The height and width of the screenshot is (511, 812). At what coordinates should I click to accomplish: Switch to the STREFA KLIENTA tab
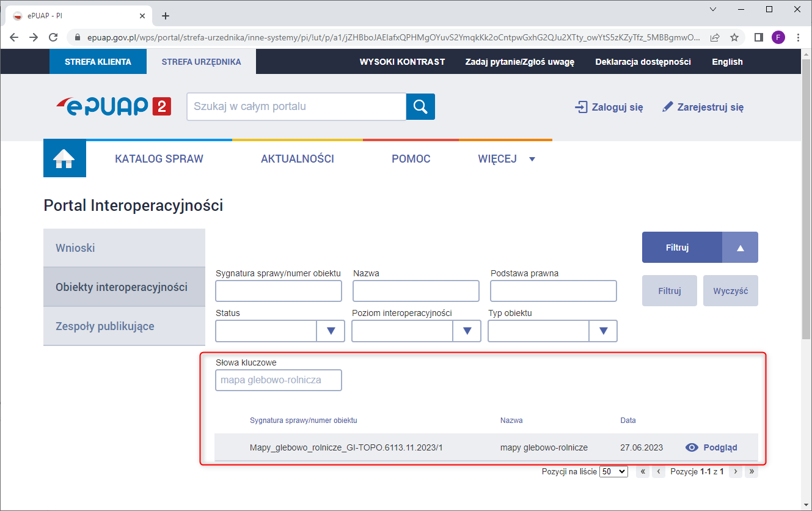coord(98,62)
